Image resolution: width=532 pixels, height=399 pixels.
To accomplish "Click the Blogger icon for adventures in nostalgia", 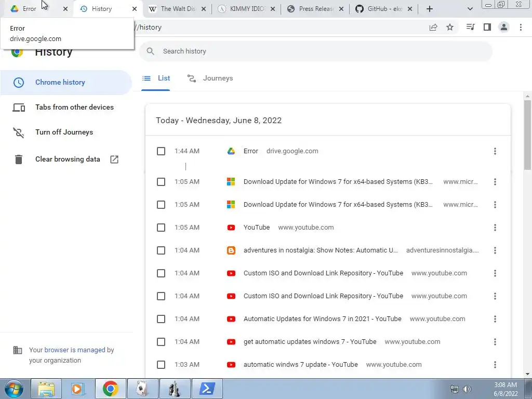I will click(231, 250).
